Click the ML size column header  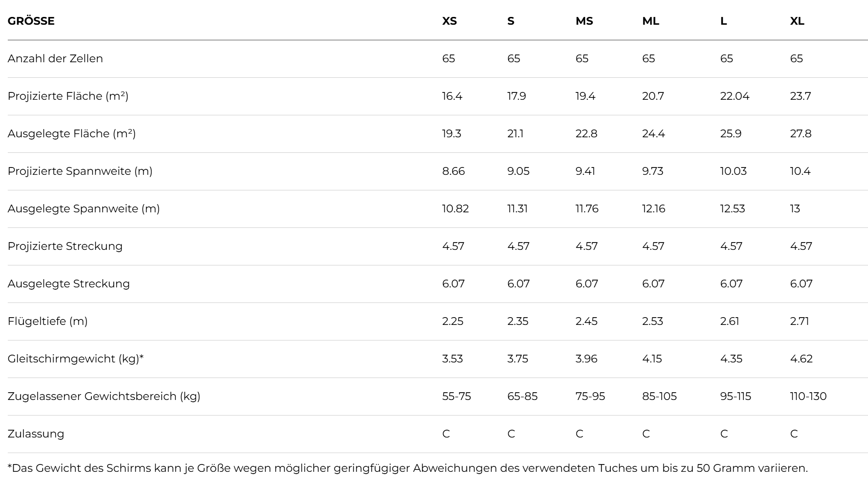pyautogui.click(x=651, y=21)
